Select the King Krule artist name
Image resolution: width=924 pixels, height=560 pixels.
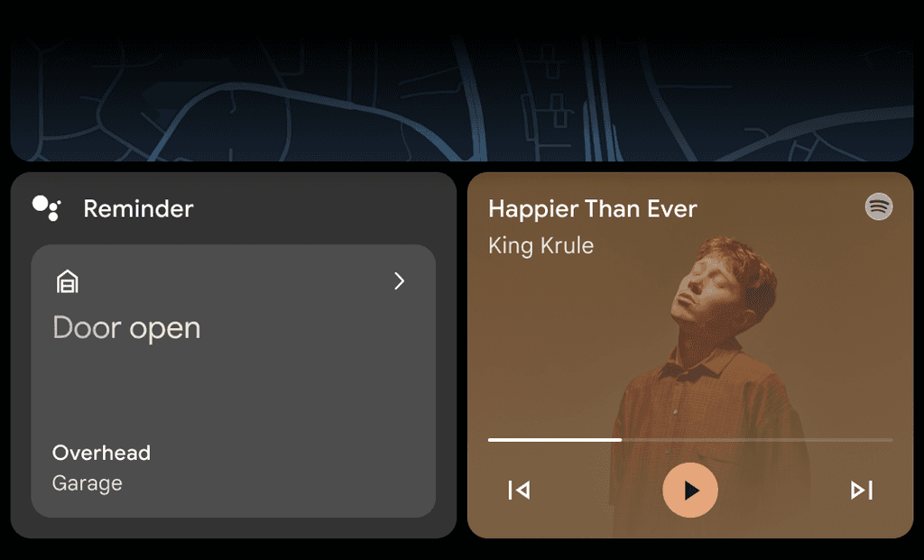coord(541,245)
